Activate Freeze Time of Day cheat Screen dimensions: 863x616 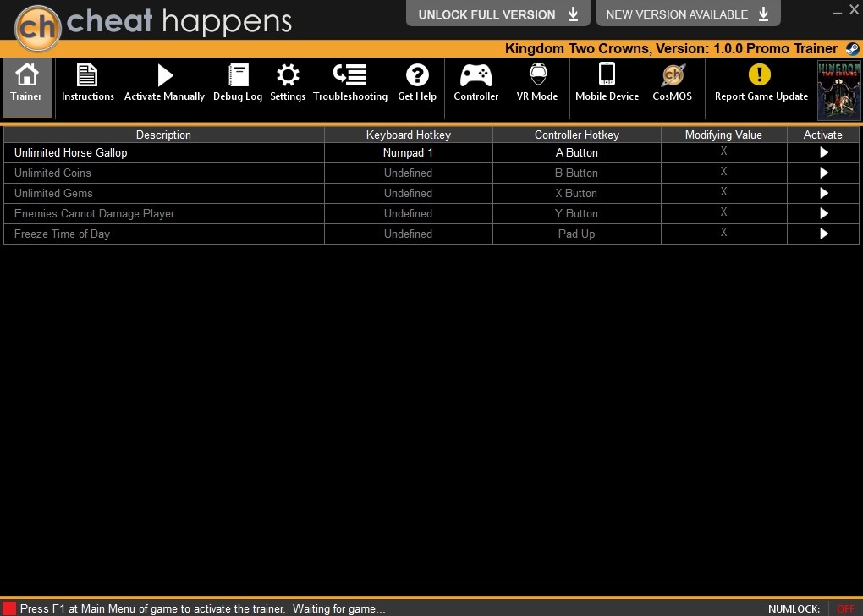pyautogui.click(x=823, y=234)
